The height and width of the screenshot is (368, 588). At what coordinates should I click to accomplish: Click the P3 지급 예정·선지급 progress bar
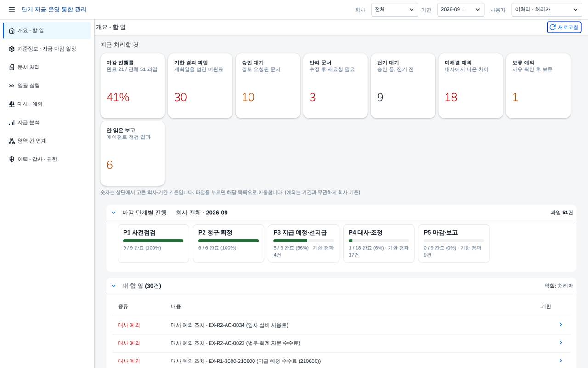pos(304,241)
